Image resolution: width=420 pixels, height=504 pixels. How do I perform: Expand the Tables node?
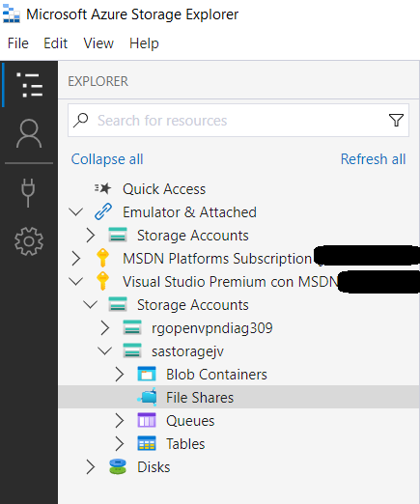(x=120, y=443)
